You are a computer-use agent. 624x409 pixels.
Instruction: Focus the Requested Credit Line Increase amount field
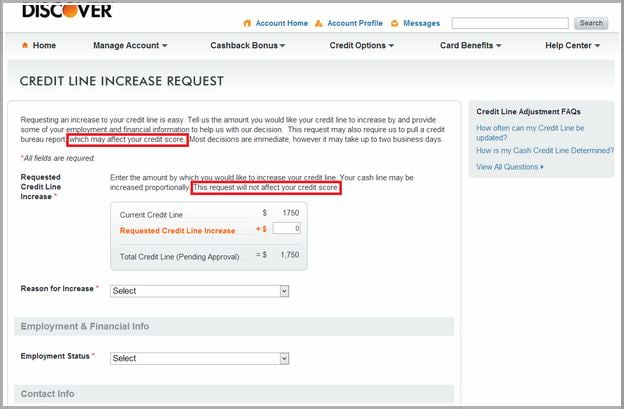(x=287, y=228)
